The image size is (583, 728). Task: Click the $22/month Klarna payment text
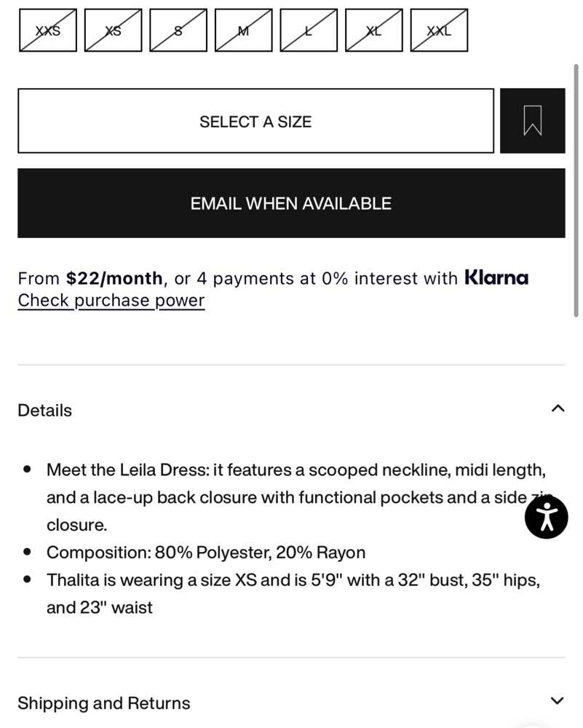click(x=114, y=279)
